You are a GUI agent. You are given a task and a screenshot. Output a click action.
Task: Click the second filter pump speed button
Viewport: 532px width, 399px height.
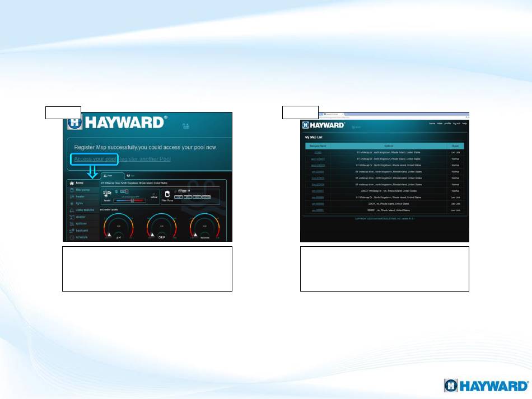[x=188, y=197]
